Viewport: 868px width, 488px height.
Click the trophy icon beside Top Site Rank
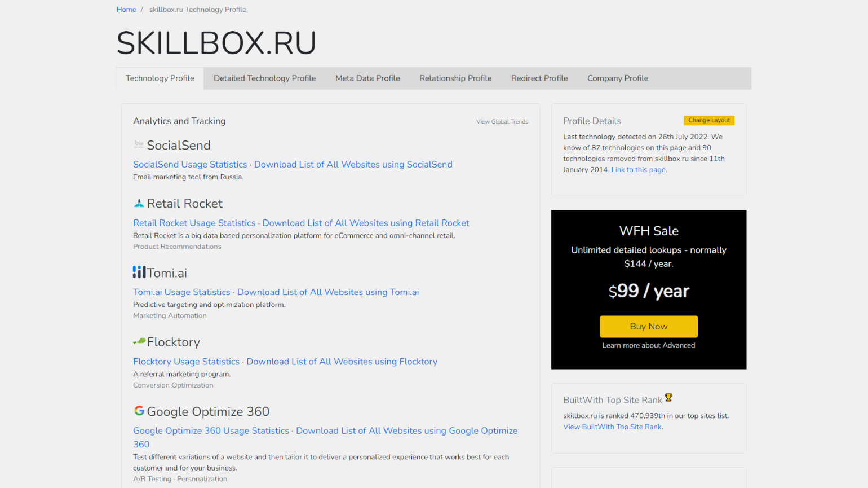click(668, 398)
